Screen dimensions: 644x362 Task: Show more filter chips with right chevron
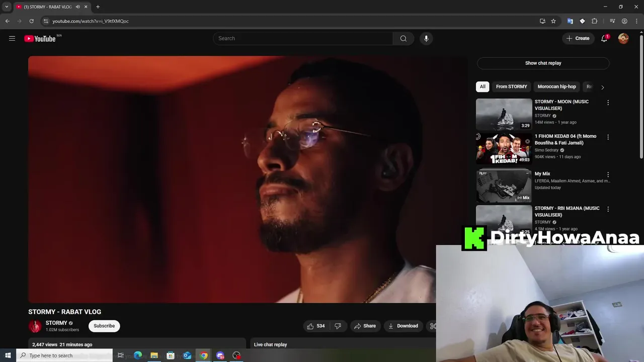click(x=602, y=87)
